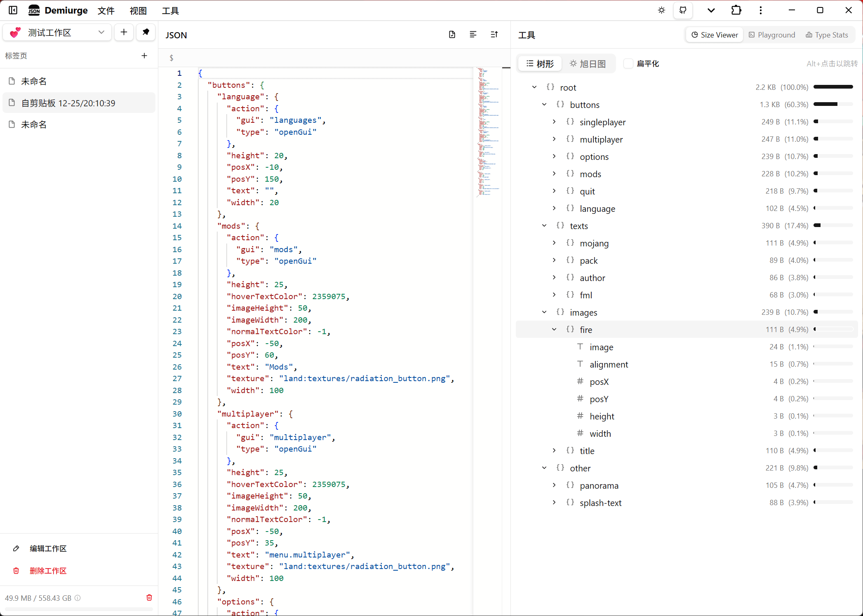The width and height of the screenshot is (863, 616).
Task: Open the vertical three-dot menu
Action: click(761, 10)
